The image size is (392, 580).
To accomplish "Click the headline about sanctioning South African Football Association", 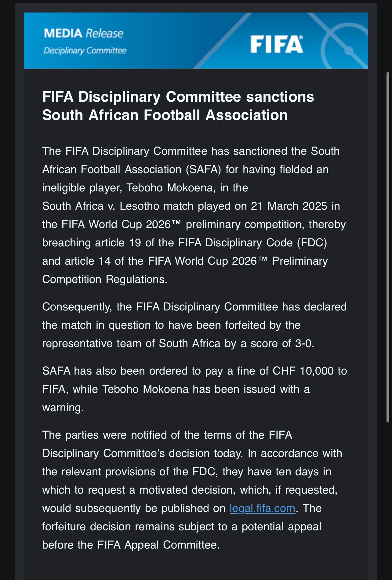I will [x=178, y=106].
